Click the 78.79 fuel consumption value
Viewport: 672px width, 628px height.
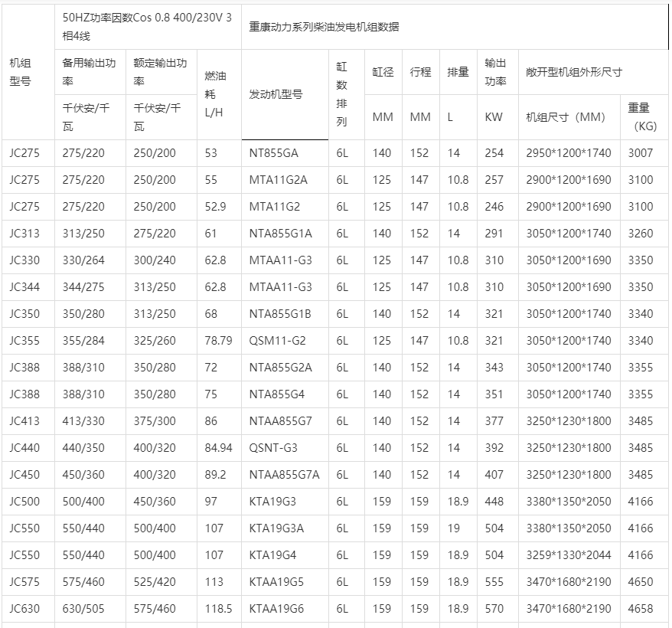(x=218, y=341)
